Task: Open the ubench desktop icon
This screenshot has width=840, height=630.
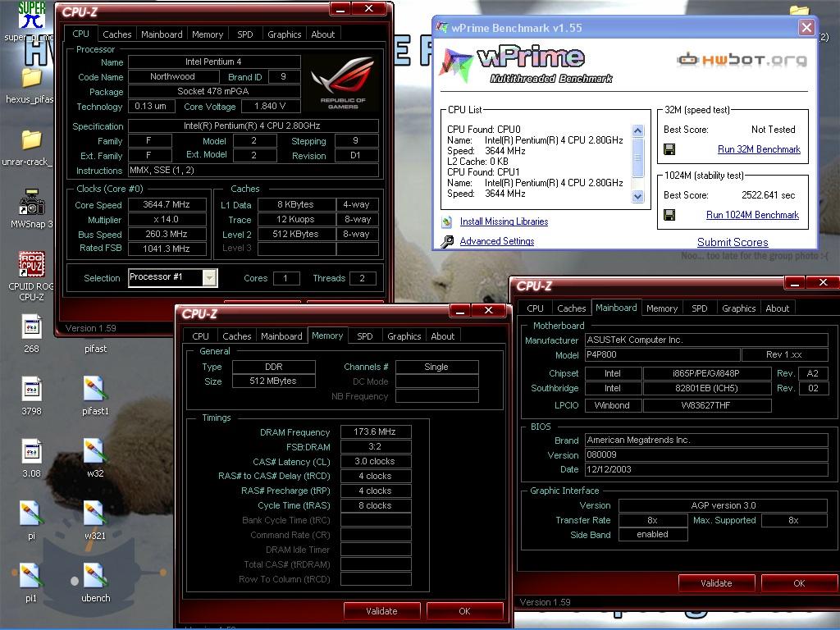Action: (x=95, y=575)
